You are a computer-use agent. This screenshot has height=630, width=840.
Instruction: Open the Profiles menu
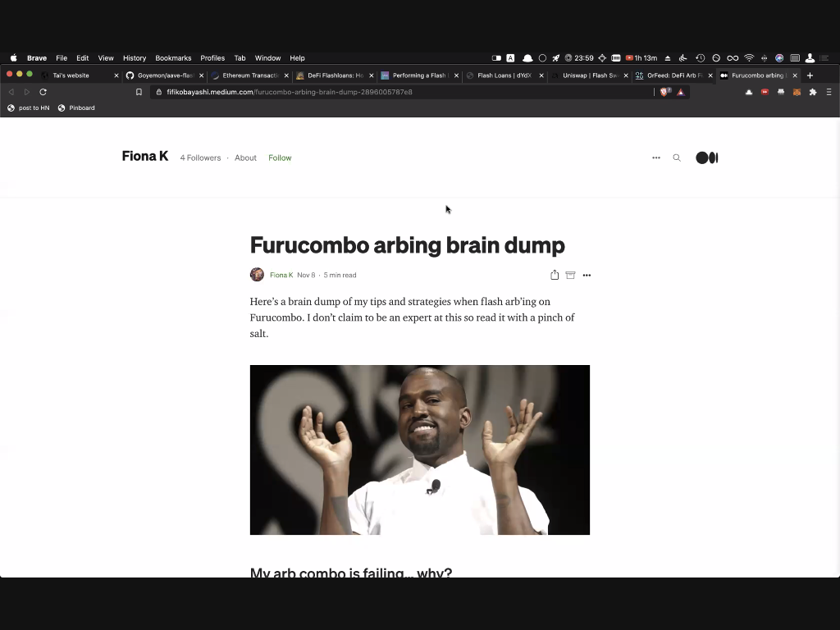[x=212, y=58]
